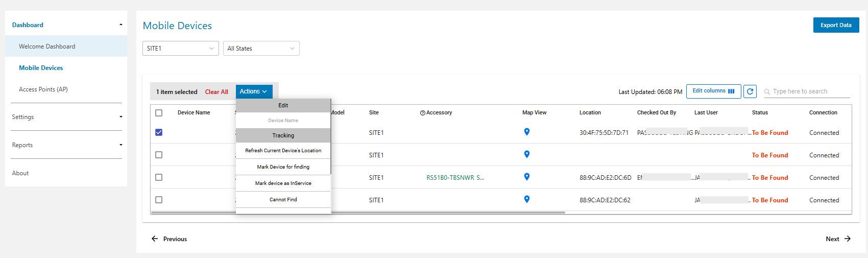Click the Next page arrow icon

click(x=848, y=239)
